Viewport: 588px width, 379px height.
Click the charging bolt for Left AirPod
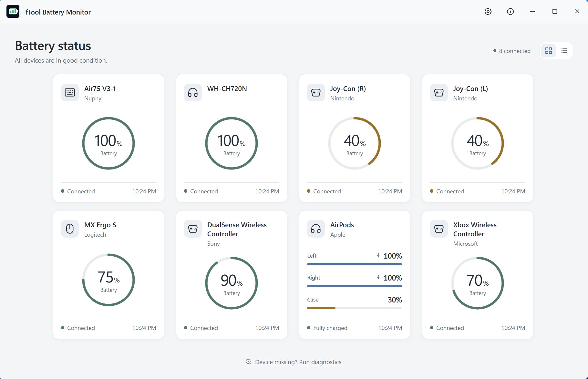(x=378, y=256)
